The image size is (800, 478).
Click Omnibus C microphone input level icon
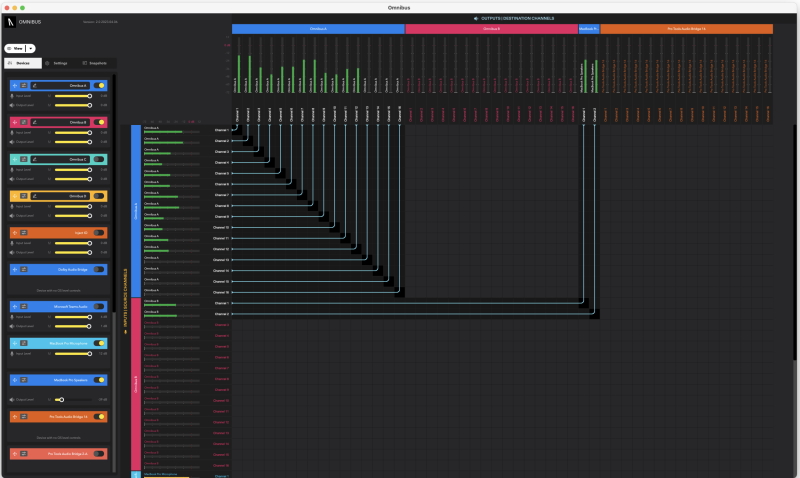(x=12, y=168)
